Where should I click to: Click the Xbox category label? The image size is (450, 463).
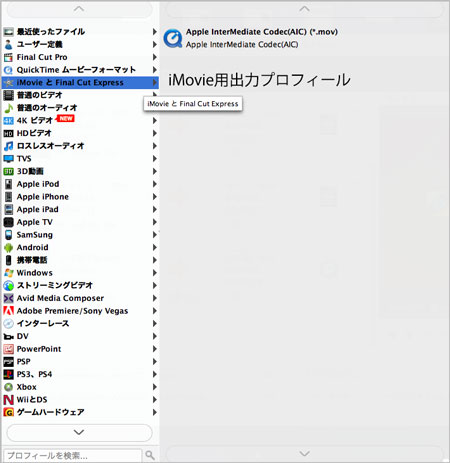tap(27, 387)
